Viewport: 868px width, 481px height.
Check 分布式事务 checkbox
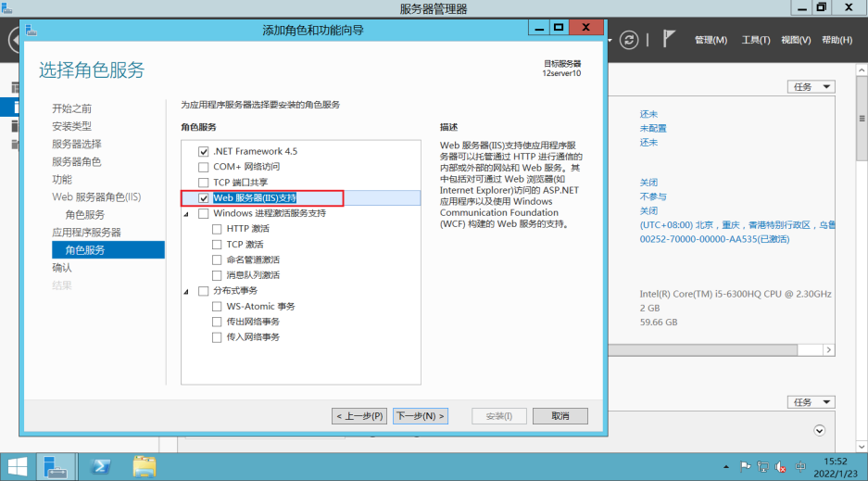click(204, 291)
